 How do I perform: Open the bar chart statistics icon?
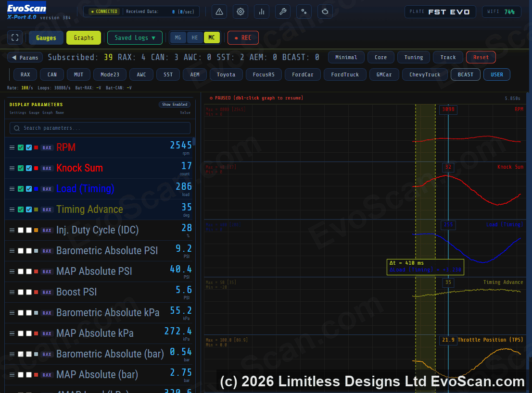tap(262, 12)
